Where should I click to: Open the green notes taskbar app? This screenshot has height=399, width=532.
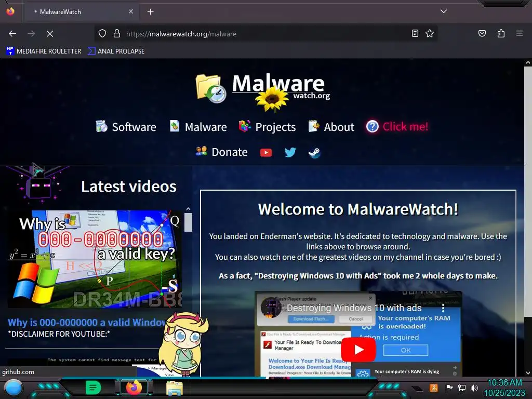tap(93, 388)
